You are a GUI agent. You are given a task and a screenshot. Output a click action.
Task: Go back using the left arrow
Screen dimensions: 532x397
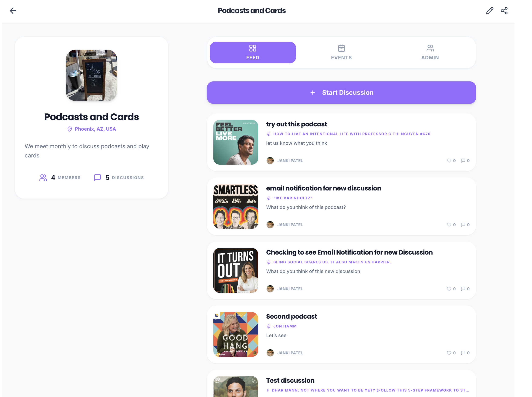pyautogui.click(x=13, y=11)
